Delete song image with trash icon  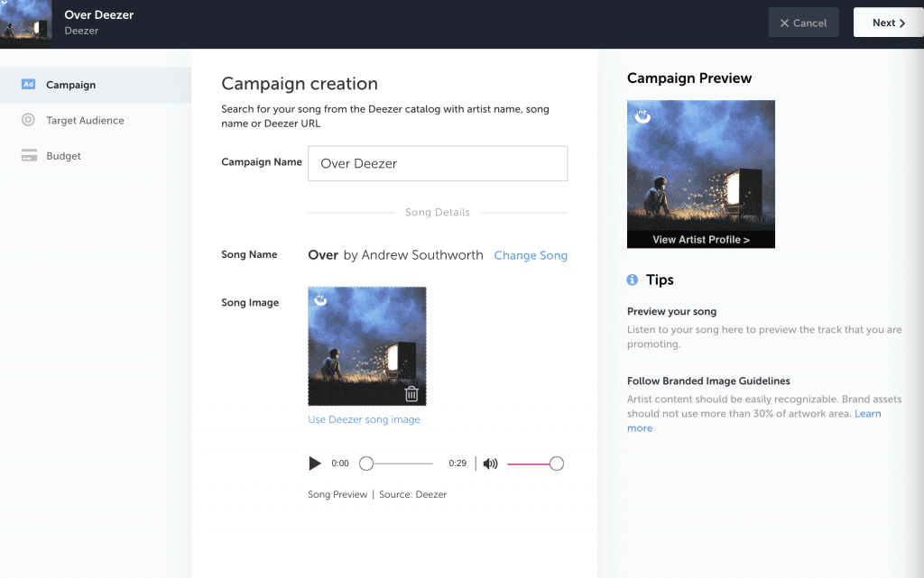(411, 394)
